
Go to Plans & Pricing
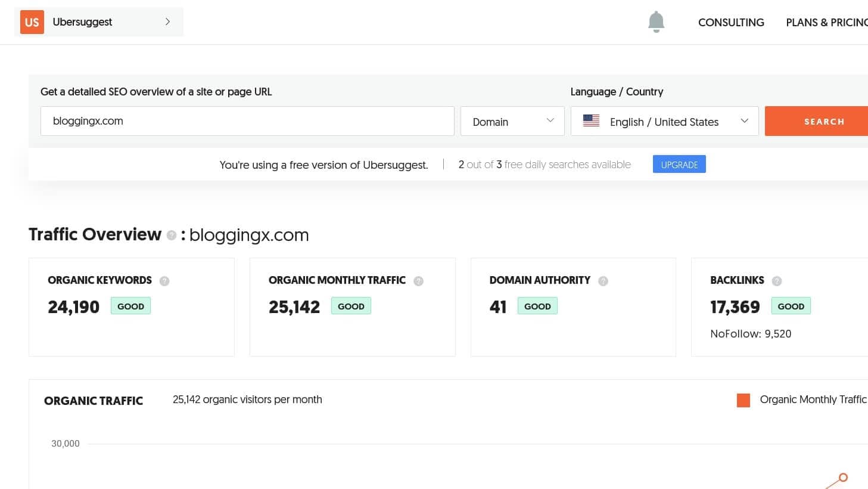[x=826, y=23]
